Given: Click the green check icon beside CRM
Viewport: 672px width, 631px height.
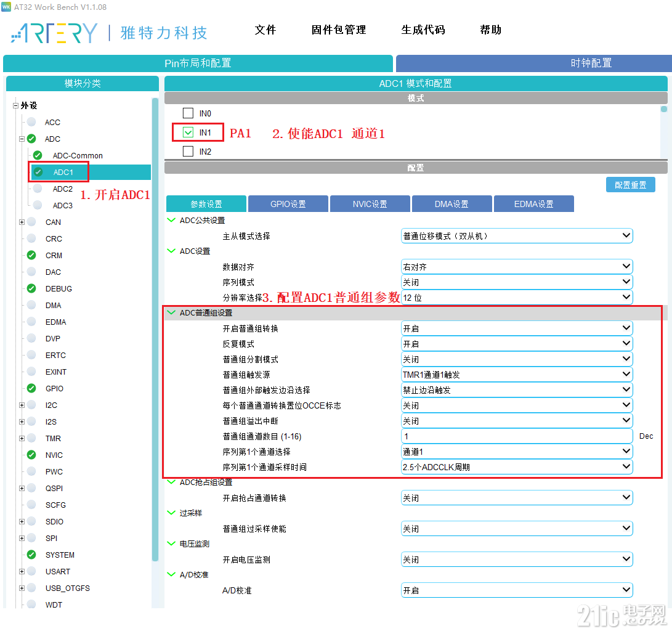Looking at the screenshot, I should coord(31,256).
